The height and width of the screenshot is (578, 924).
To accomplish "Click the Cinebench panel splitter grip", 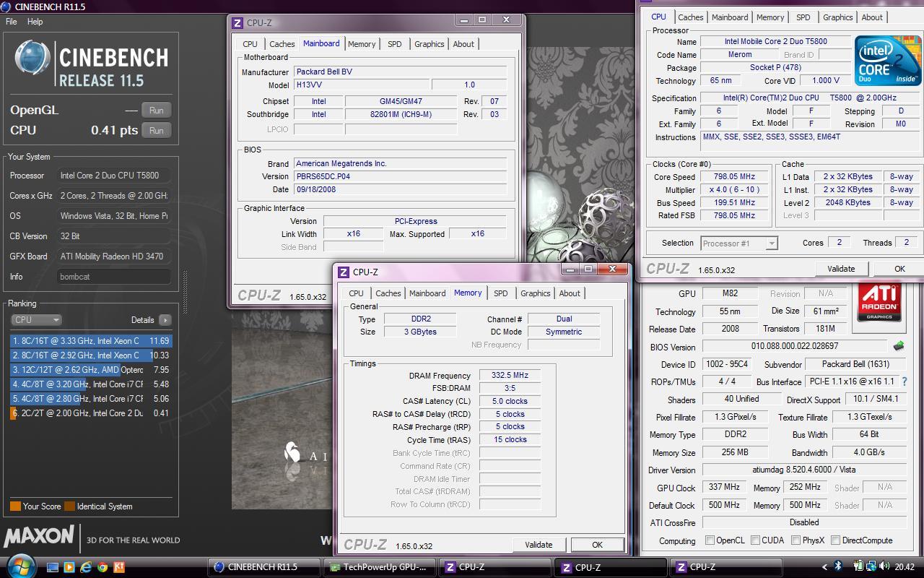I will 186,293.
